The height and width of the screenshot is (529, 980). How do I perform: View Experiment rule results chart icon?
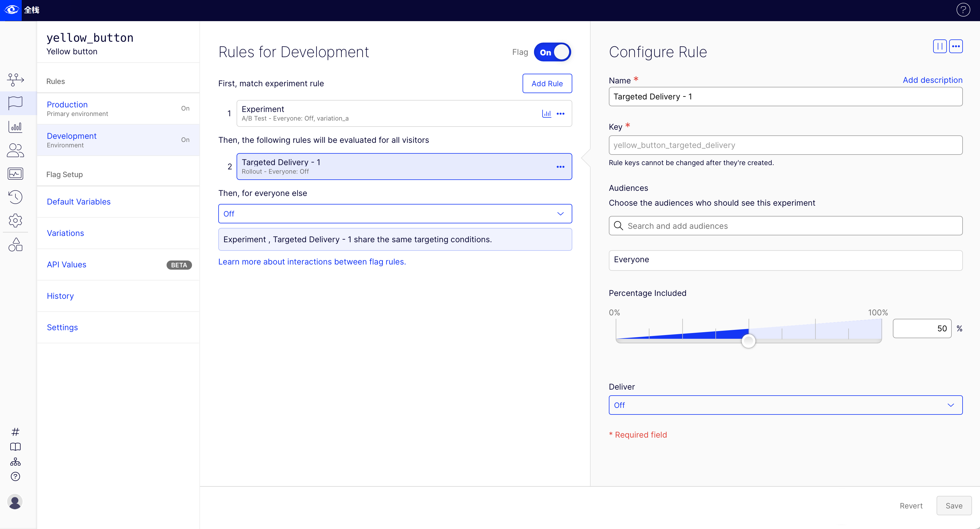[x=546, y=114]
